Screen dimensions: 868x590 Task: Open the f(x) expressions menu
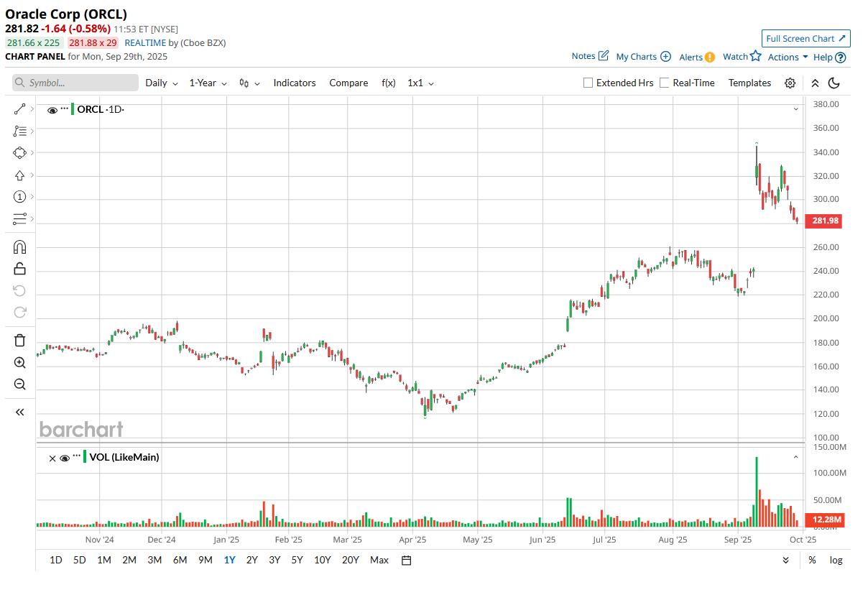[x=388, y=83]
